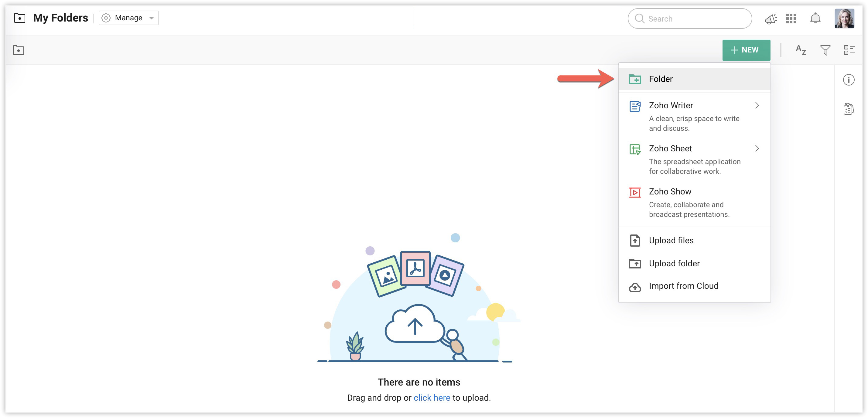Open the apps grid launcher
This screenshot has width=868, height=418.
tap(791, 19)
